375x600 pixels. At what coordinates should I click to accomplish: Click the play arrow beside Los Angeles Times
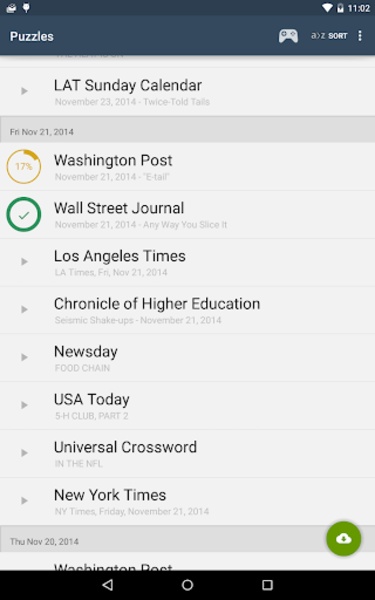[x=24, y=262]
